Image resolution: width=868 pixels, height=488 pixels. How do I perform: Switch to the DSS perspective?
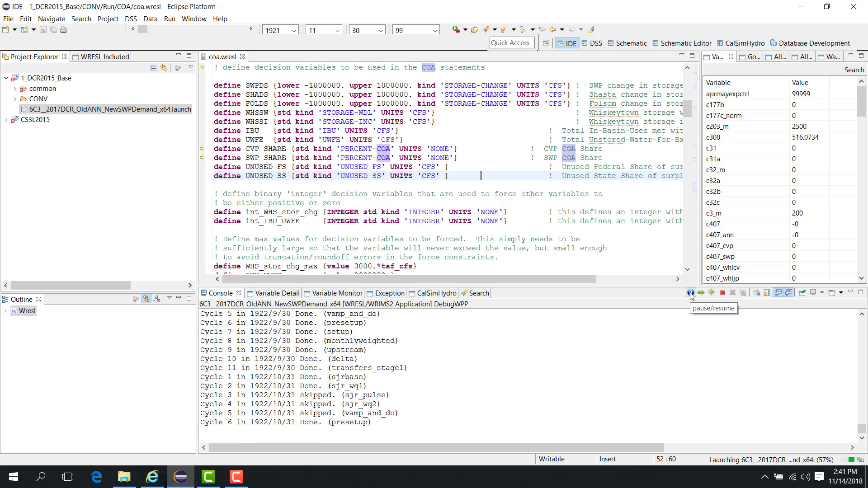[x=591, y=43]
